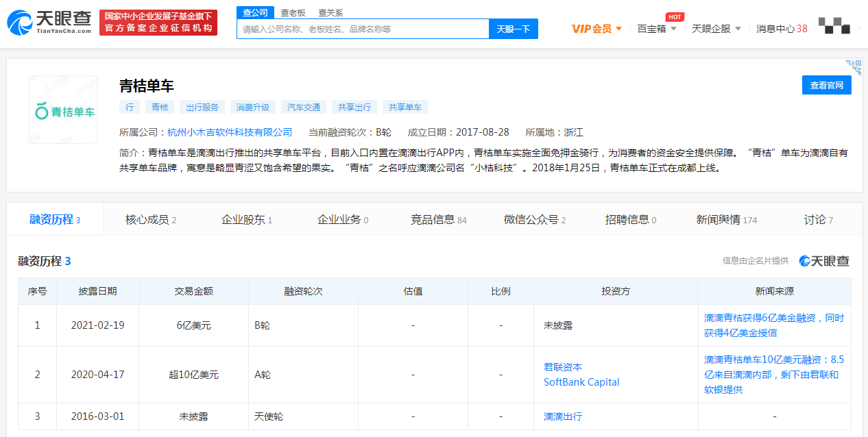Click the 天使轮 round cell
868x437 pixels.
click(x=304, y=416)
